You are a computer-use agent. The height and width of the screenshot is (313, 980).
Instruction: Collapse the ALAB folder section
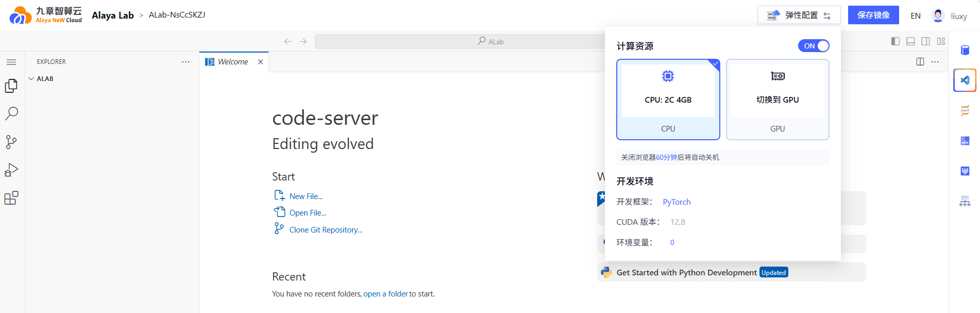click(41, 79)
